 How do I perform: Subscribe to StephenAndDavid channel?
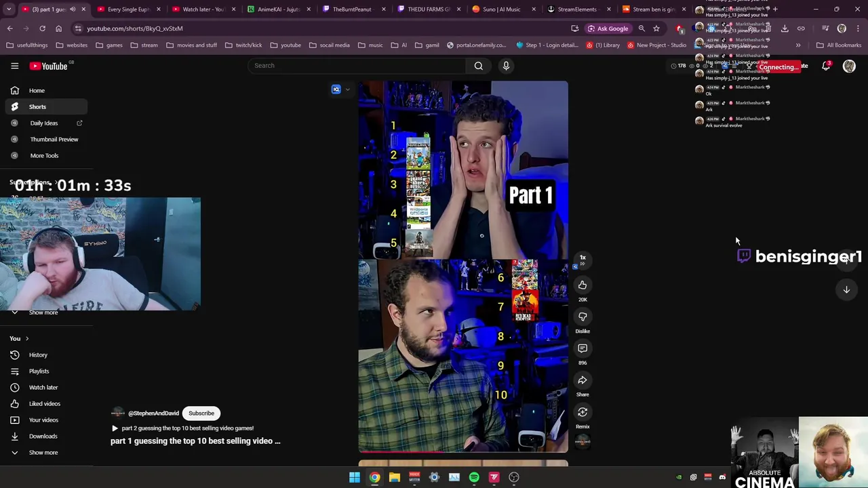pyautogui.click(x=201, y=413)
